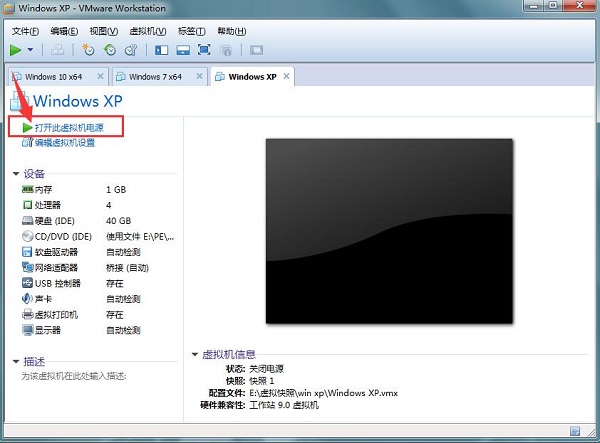Click the take snapshot toolbar icon

pos(88,49)
